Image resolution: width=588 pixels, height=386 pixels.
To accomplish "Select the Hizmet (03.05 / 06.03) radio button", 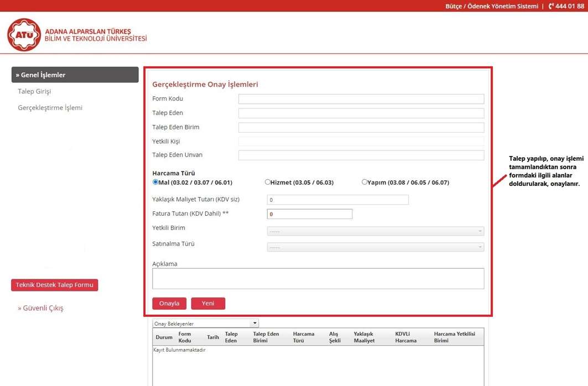I will coord(267,182).
